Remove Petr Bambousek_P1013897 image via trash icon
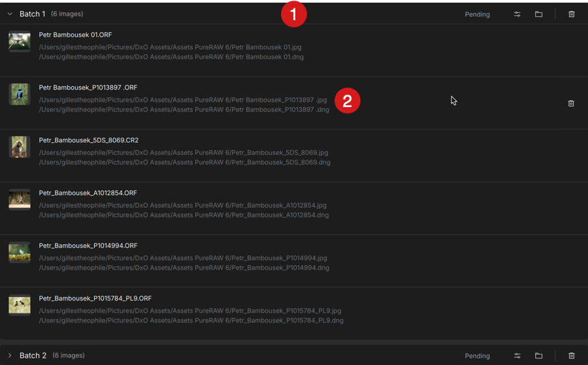The image size is (588, 365). point(571,103)
